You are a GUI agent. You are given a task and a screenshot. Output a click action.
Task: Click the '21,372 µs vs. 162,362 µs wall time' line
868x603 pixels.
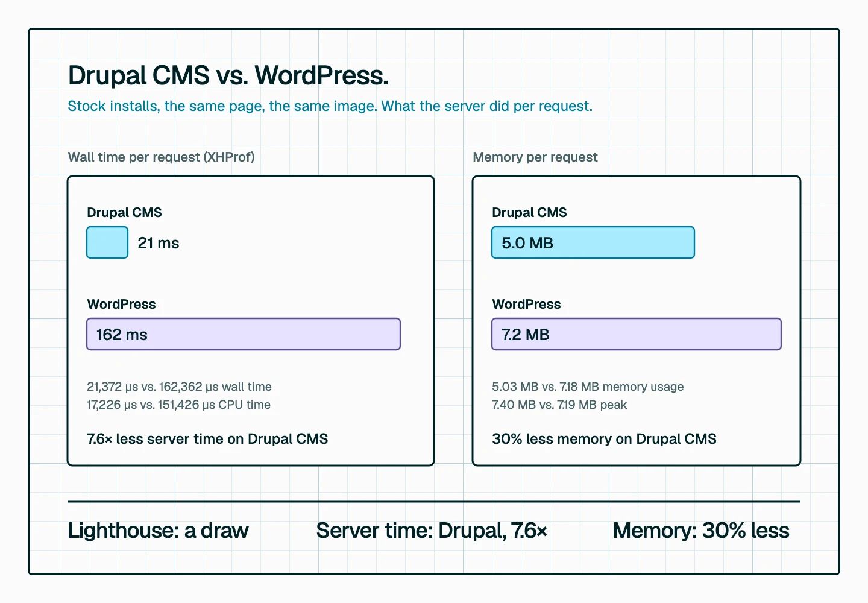179,387
